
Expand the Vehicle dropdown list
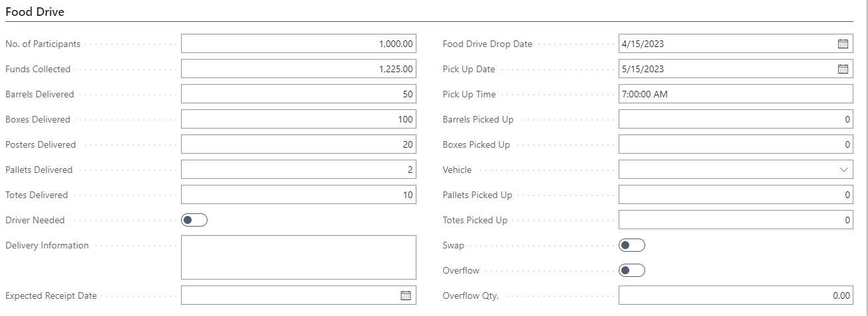click(x=843, y=170)
